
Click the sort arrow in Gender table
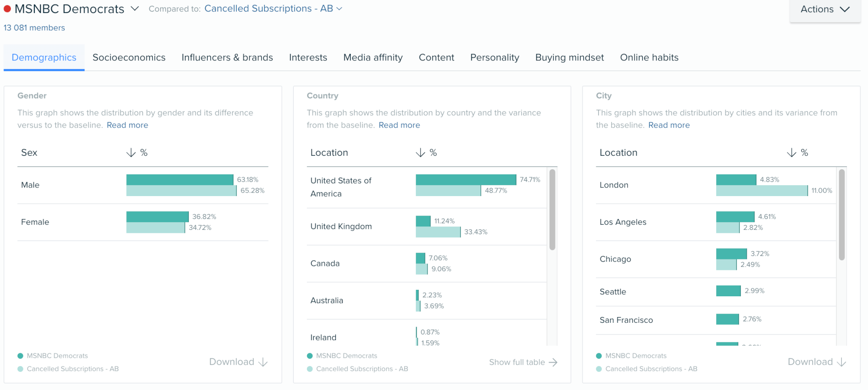[131, 153]
